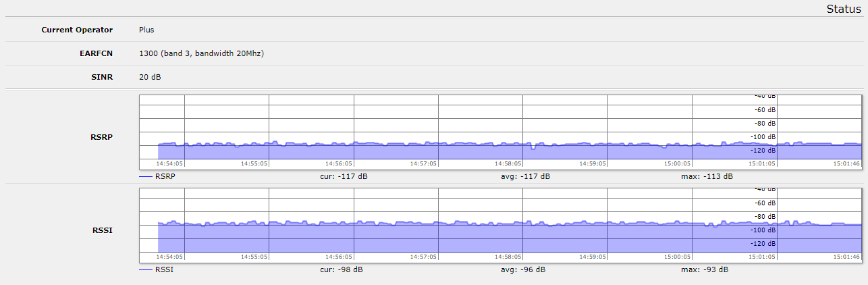
Task: Click the RSSI signal graph
Action: coord(500,225)
